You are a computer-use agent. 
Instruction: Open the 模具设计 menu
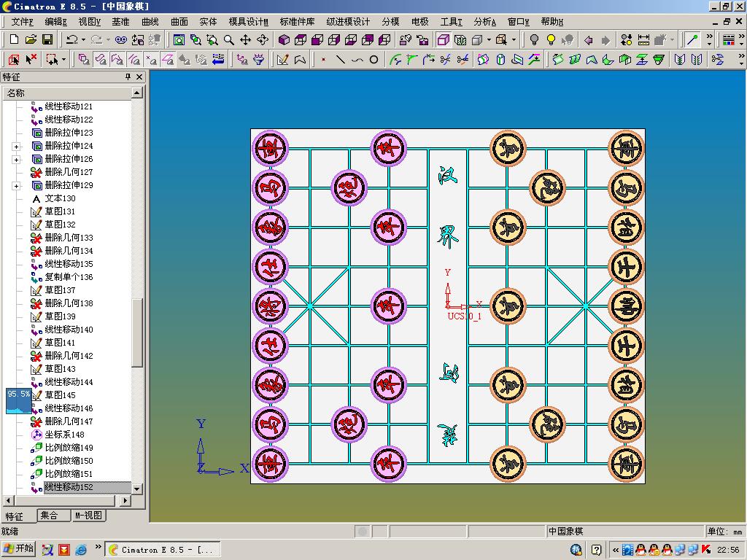pos(248,22)
